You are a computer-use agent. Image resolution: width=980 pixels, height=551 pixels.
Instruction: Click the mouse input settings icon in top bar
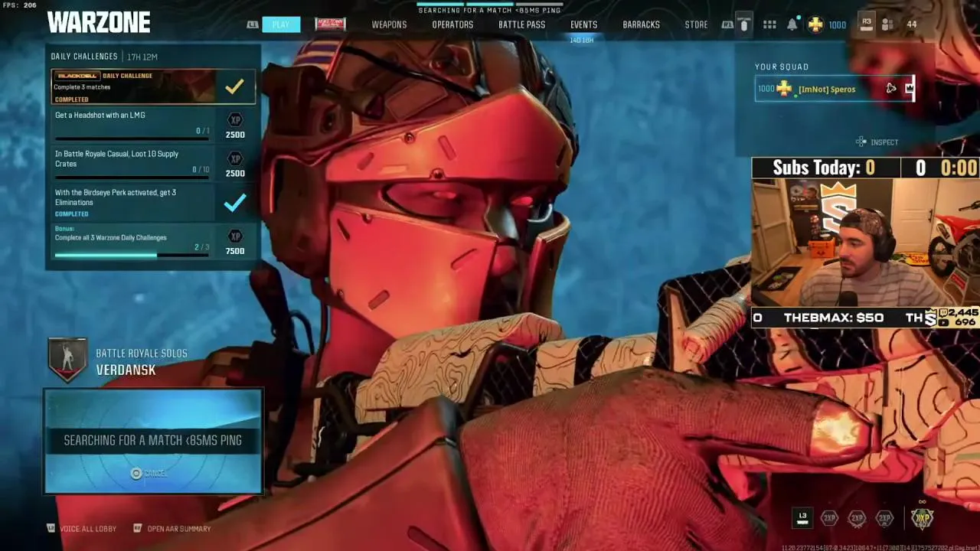743,24
